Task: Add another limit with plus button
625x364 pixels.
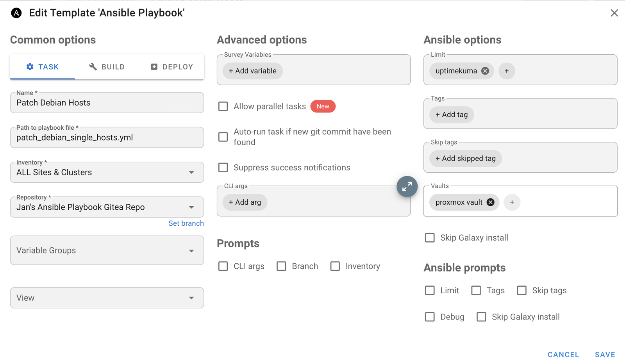Action: tap(507, 71)
